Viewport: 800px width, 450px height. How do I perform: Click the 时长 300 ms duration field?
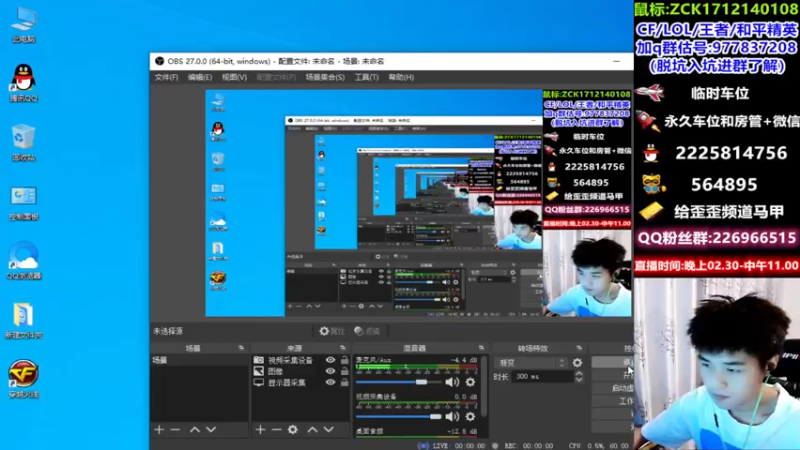[543, 377]
